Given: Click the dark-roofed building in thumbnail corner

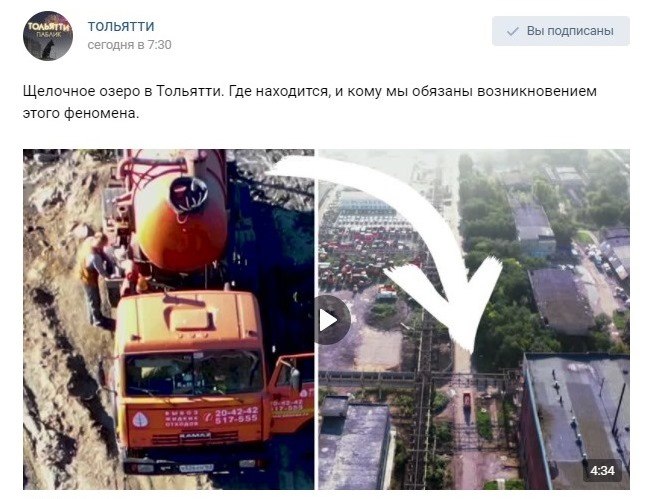Looking at the screenshot, I should coord(575,421).
